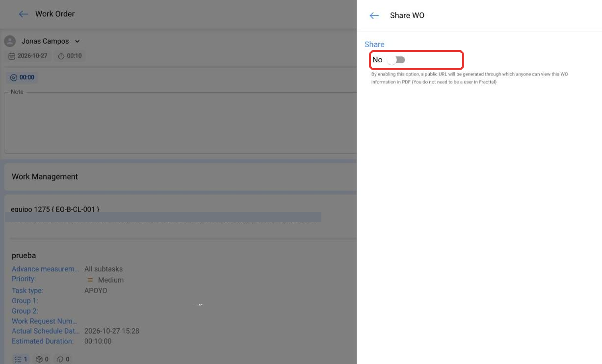Start the 00:00 play timer

pos(22,78)
